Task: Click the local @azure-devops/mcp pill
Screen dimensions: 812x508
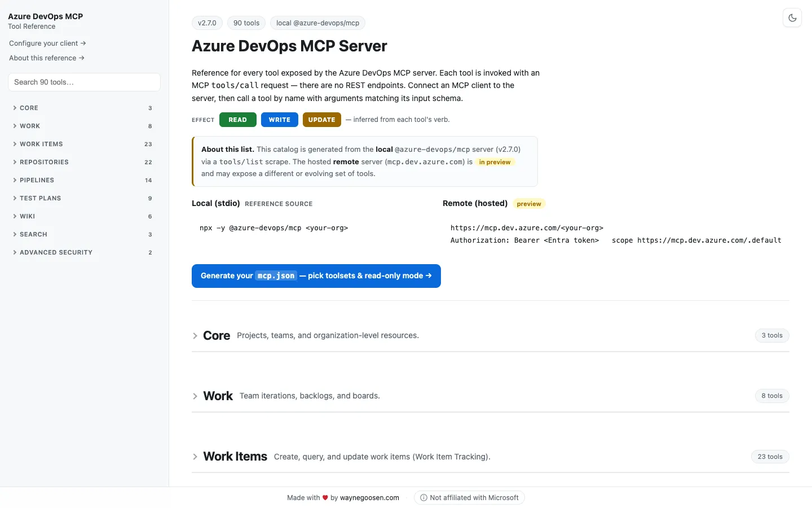Action: click(x=317, y=23)
